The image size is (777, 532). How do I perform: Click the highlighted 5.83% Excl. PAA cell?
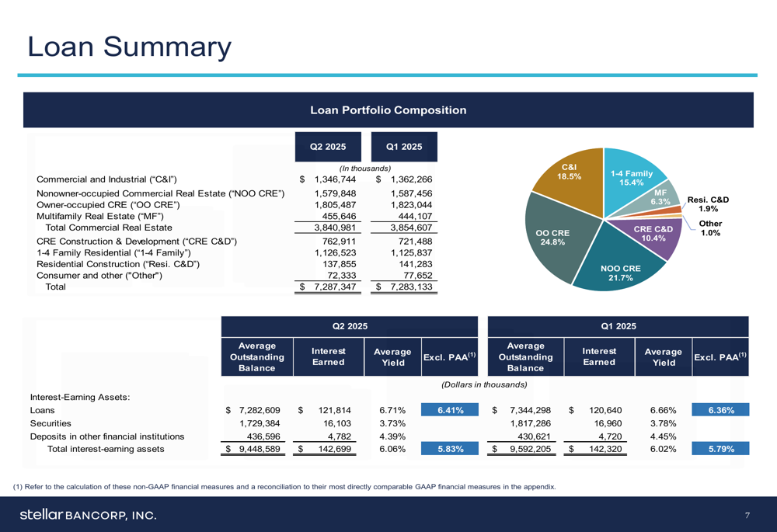[450, 449]
